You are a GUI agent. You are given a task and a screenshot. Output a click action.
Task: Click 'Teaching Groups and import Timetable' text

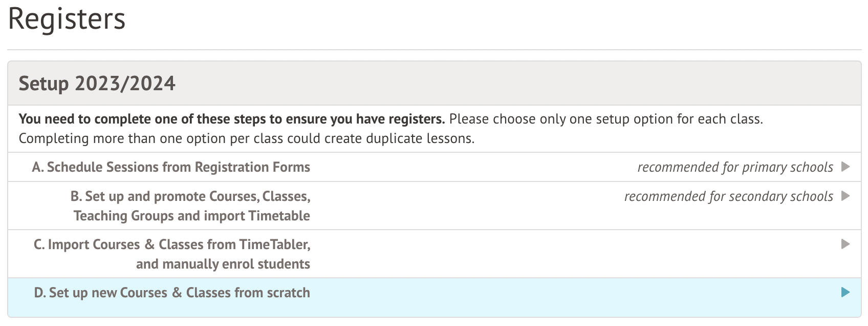pos(191,216)
